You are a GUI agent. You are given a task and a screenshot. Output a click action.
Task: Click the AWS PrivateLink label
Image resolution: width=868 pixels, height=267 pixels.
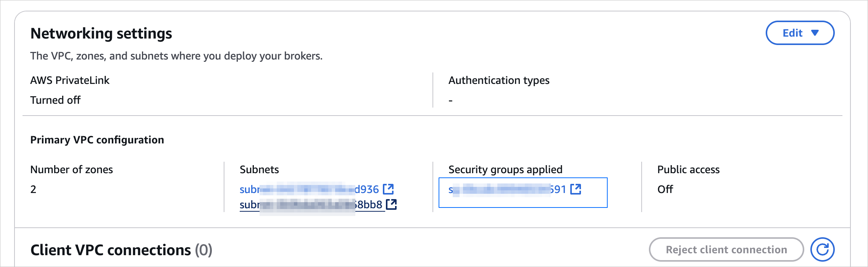point(70,80)
